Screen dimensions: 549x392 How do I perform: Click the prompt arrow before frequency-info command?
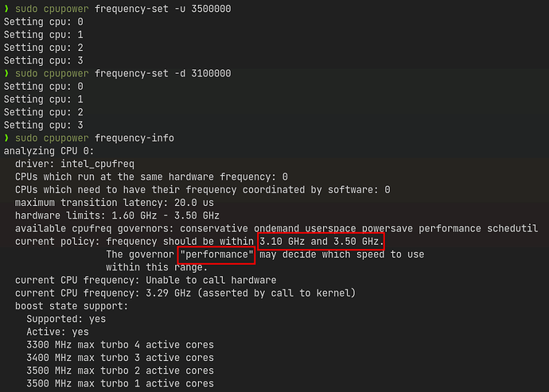tap(6, 138)
